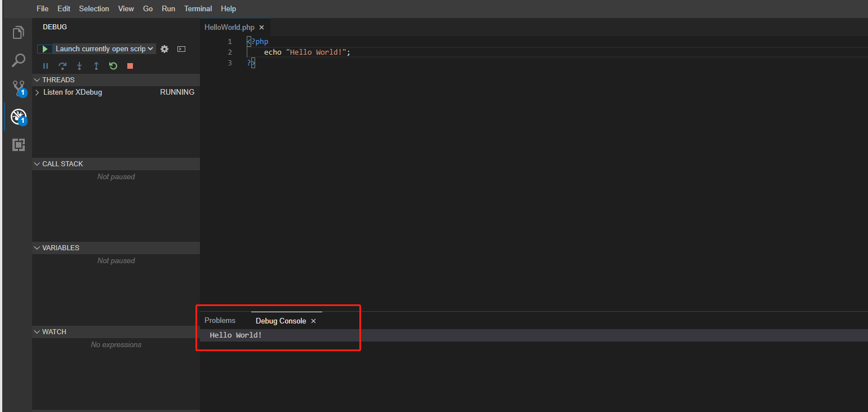Open the Go menu
The image size is (868, 412).
click(148, 8)
